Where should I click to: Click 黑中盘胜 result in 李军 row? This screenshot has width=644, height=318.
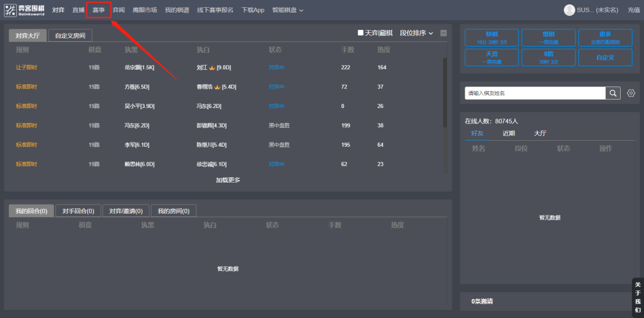coord(279,144)
